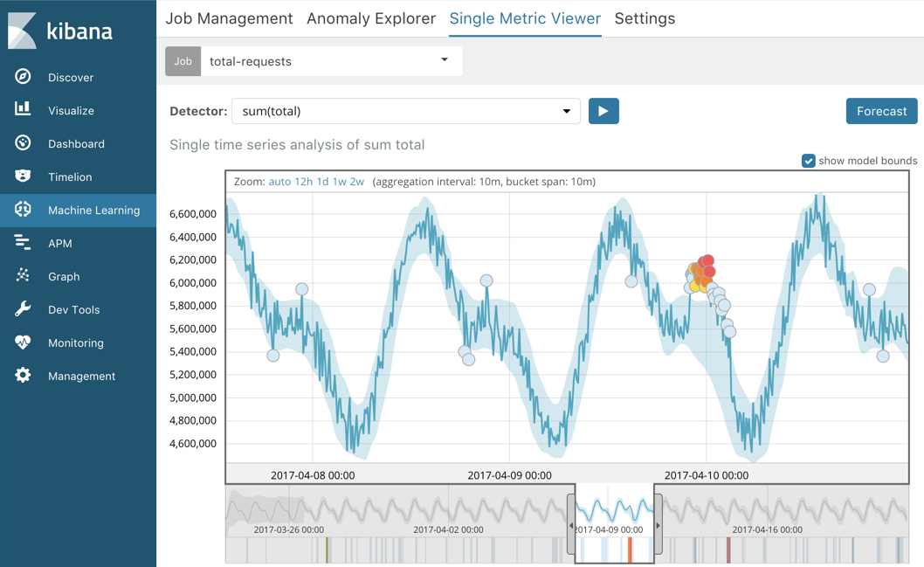The width and height of the screenshot is (924, 567).
Task: Open Dev Tools wrench icon
Action: [x=23, y=309]
